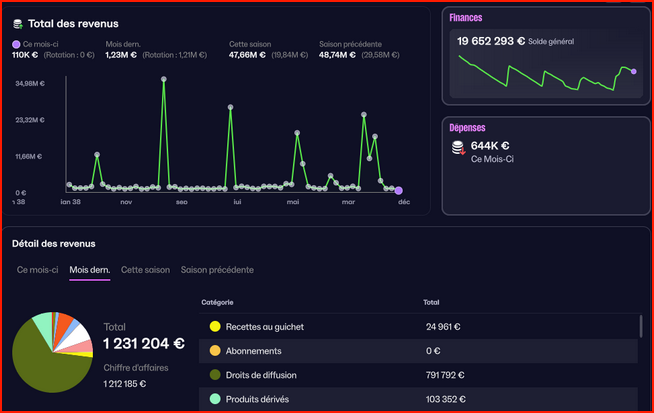Click the Catégorie column header
The height and width of the screenshot is (413, 654).
(x=217, y=301)
